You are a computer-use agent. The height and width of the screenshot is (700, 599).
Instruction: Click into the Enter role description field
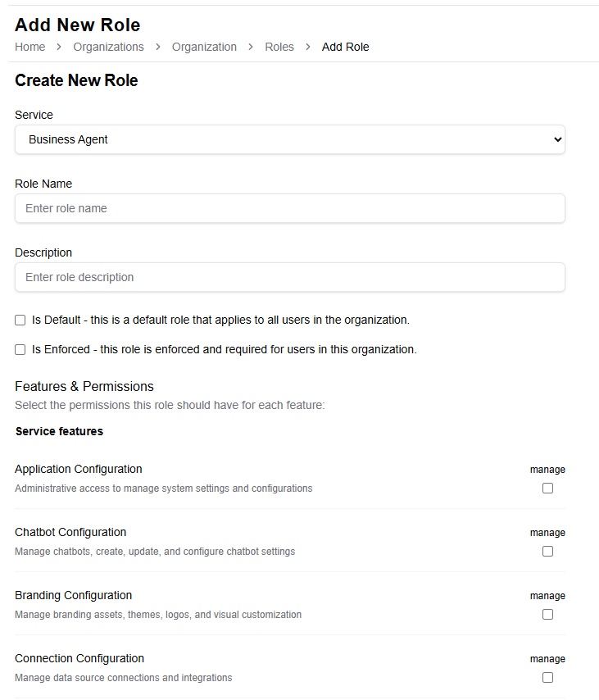click(290, 277)
